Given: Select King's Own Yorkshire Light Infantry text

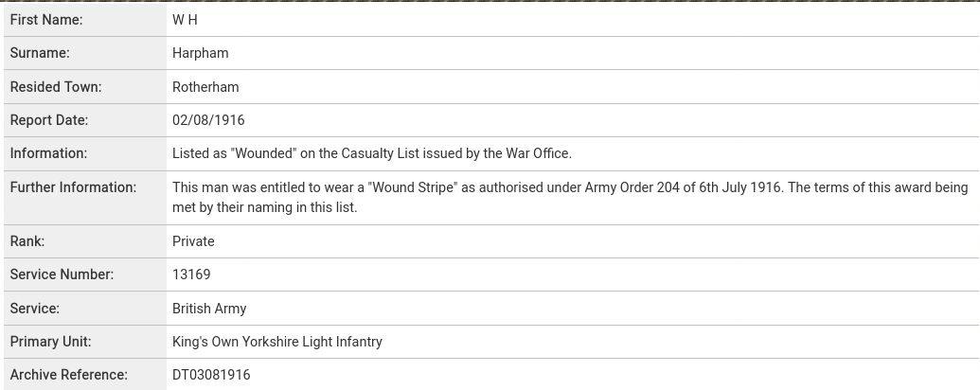Looking at the screenshot, I should 277,342.
